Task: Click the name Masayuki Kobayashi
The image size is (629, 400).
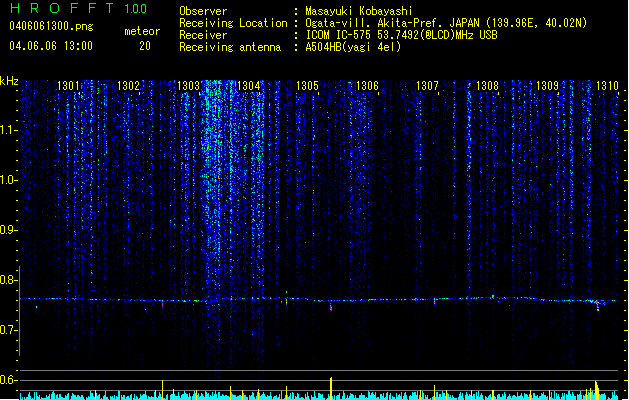Action: (359, 11)
